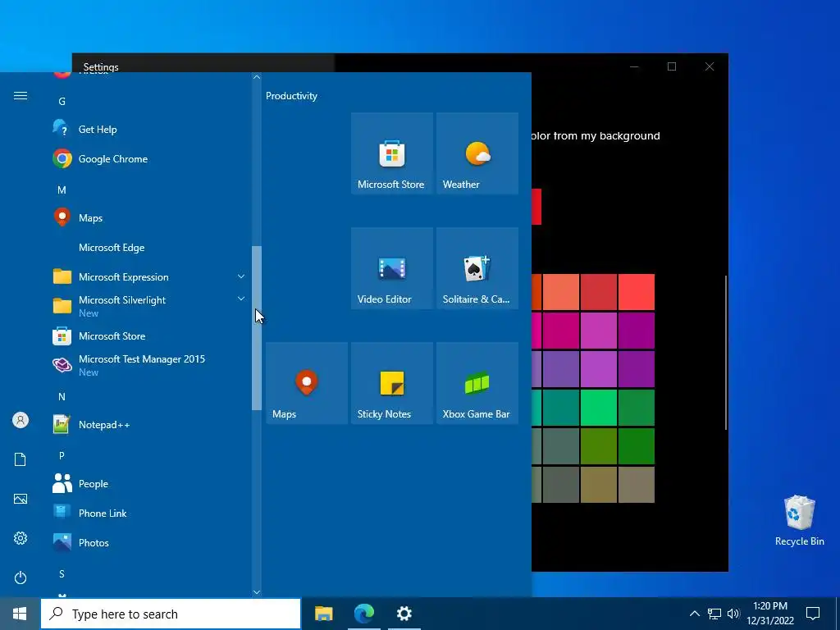Launch Microsoft Store from the app list
This screenshot has height=630, width=840.
pos(150,336)
